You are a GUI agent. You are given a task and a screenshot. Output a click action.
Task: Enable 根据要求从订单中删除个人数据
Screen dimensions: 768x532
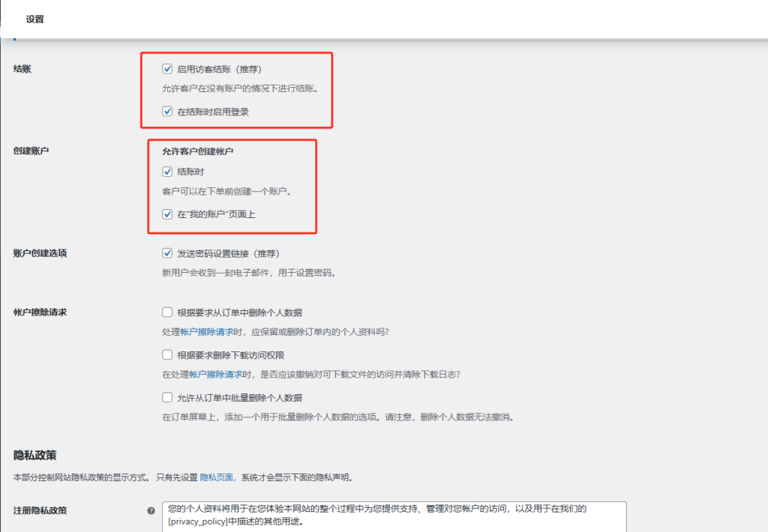point(167,312)
